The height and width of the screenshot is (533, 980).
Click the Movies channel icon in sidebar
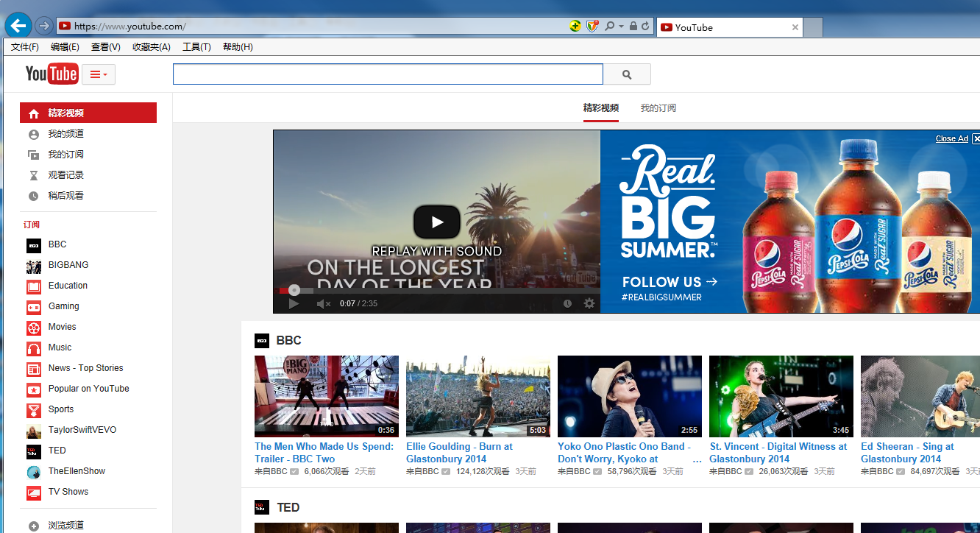click(x=34, y=328)
